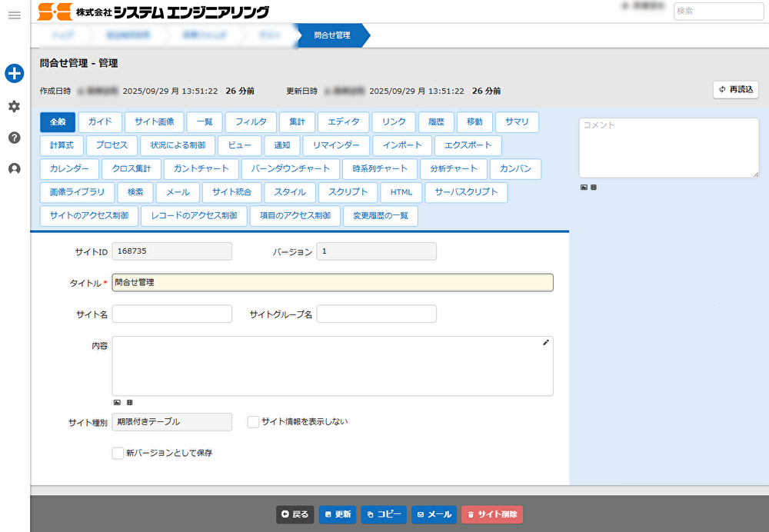
Task: Click the pencil edit icon in 内容 field
Action: click(546, 342)
